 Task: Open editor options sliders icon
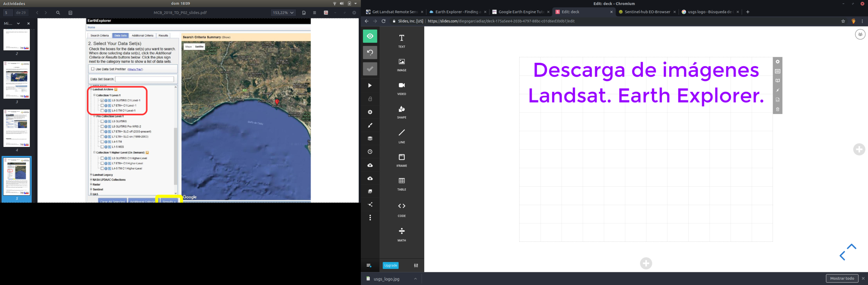click(x=416, y=265)
